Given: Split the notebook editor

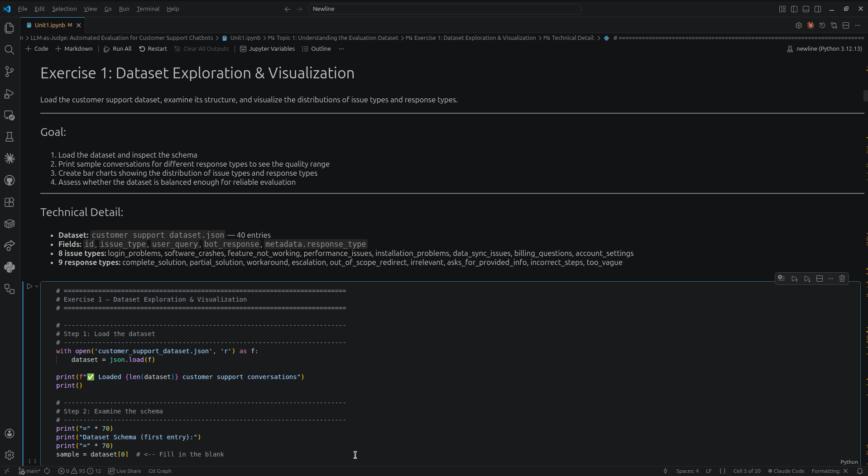Looking at the screenshot, I should click(846, 25).
